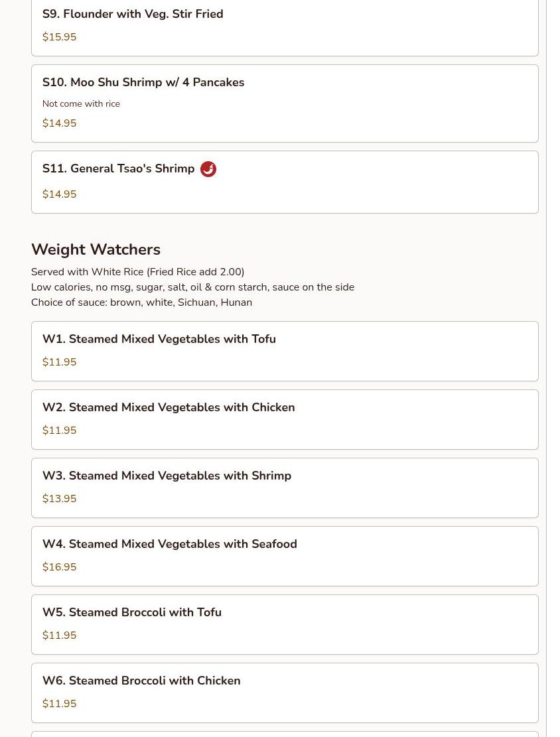This screenshot has width=560, height=737.
Task: Click the Weight Watchers section heading
Action: 96,249
